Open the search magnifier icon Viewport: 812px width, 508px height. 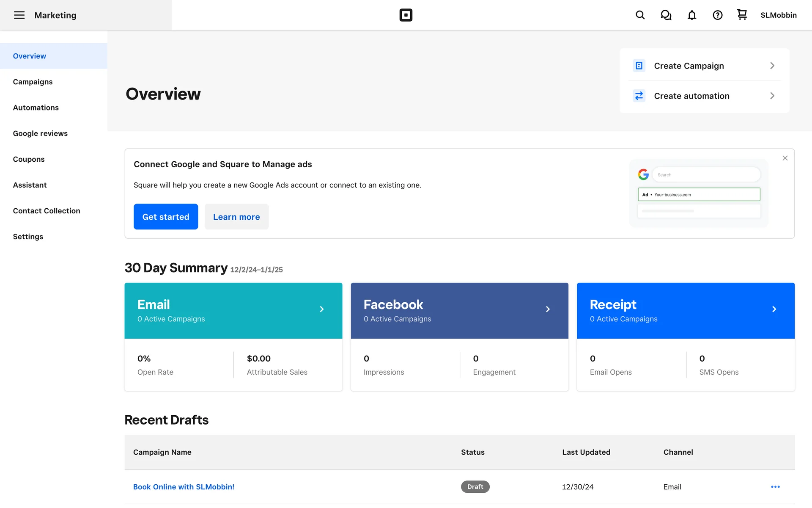pyautogui.click(x=640, y=15)
